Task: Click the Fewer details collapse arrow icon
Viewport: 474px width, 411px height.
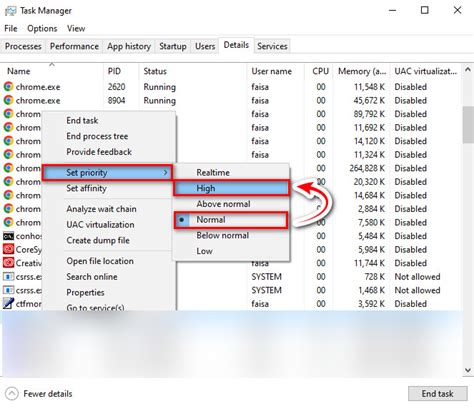Action: point(12,394)
